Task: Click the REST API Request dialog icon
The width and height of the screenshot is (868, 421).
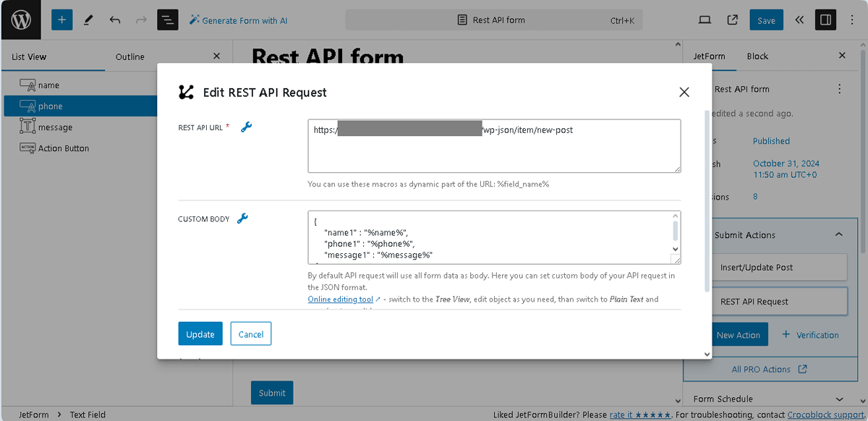Action: [x=186, y=92]
